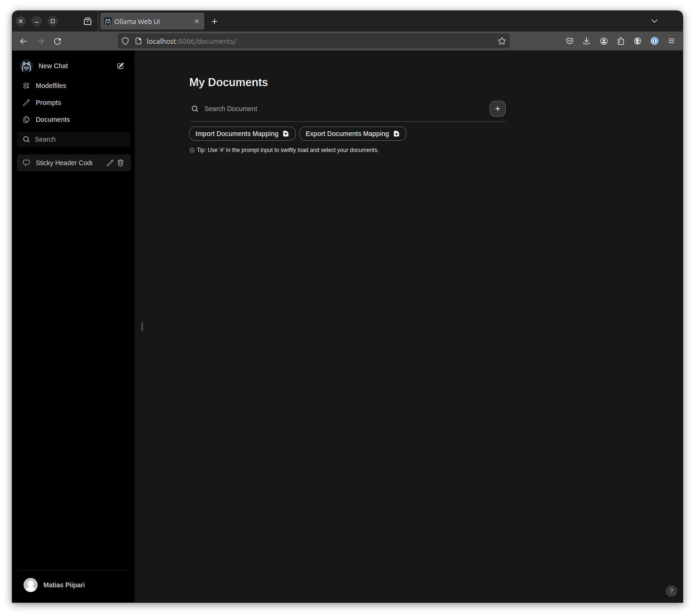This screenshot has width=695, height=616.
Task: Select the Documents icon in the sidebar
Action: tap(26, 119)
